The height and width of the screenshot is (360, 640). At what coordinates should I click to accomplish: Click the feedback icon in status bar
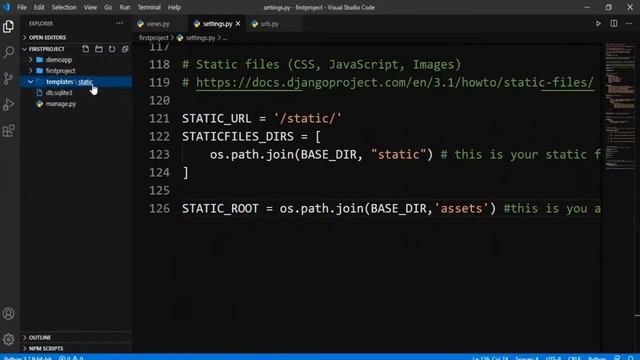tap(617, 358)
